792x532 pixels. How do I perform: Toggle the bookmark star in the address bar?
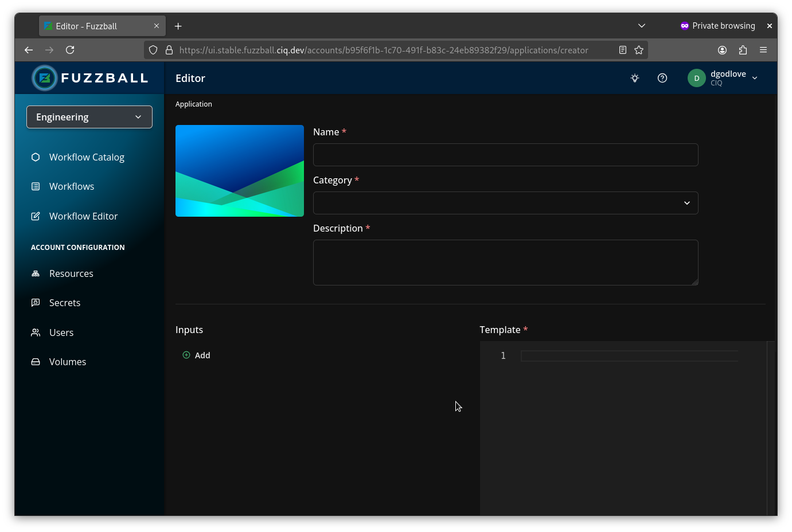tap(638, 50)
